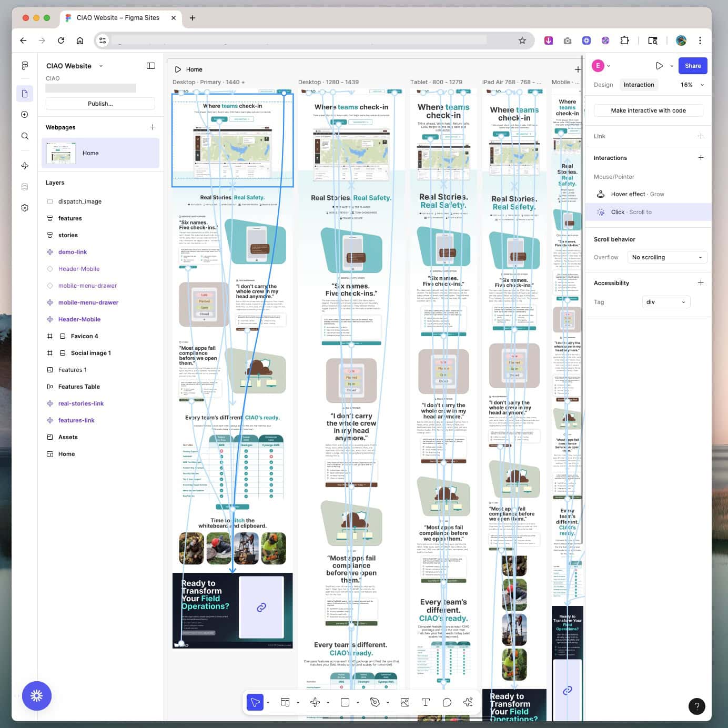The image size is (728, 728).
Task: Click the blue Share button
Action: tap(692, 65)
